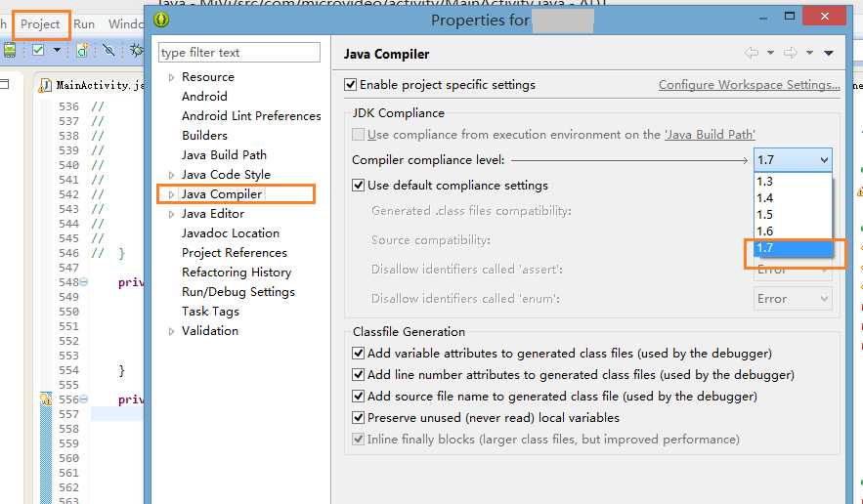Open the Disallow 'enum' identifiers Error dropdown

coord(793,299)
